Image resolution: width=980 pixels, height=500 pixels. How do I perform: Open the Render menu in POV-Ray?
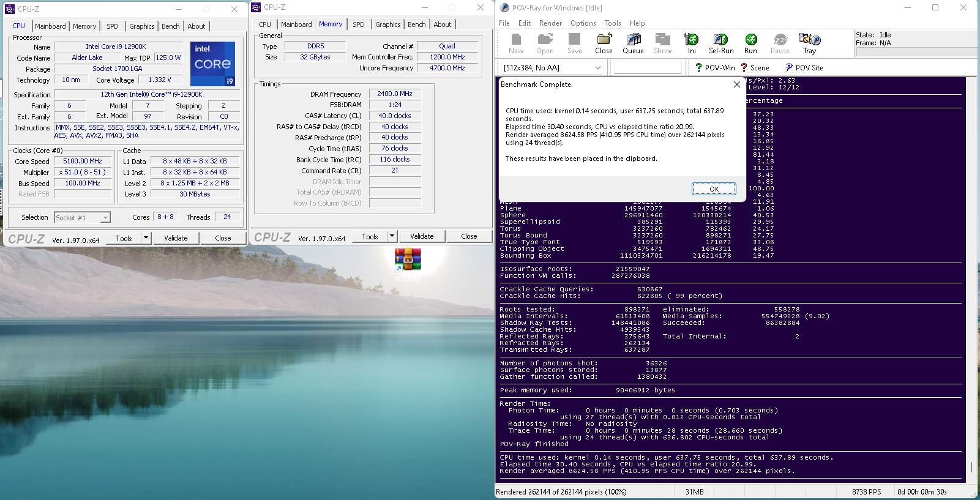550,23
